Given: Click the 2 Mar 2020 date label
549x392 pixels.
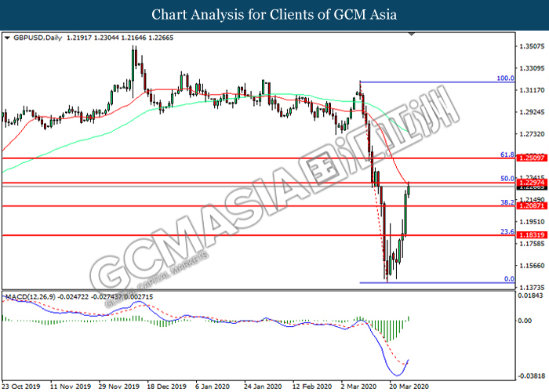Looking at the screenshot, I should 358,387.
